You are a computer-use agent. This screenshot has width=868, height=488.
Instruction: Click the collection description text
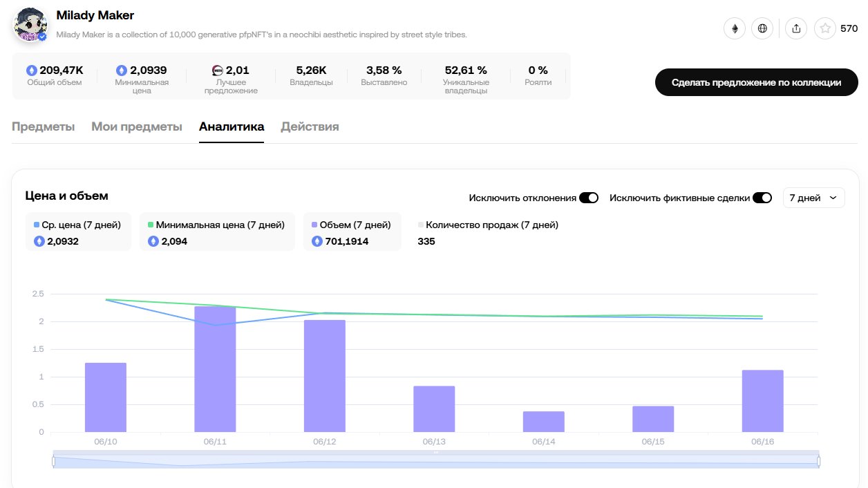point(261,35)
